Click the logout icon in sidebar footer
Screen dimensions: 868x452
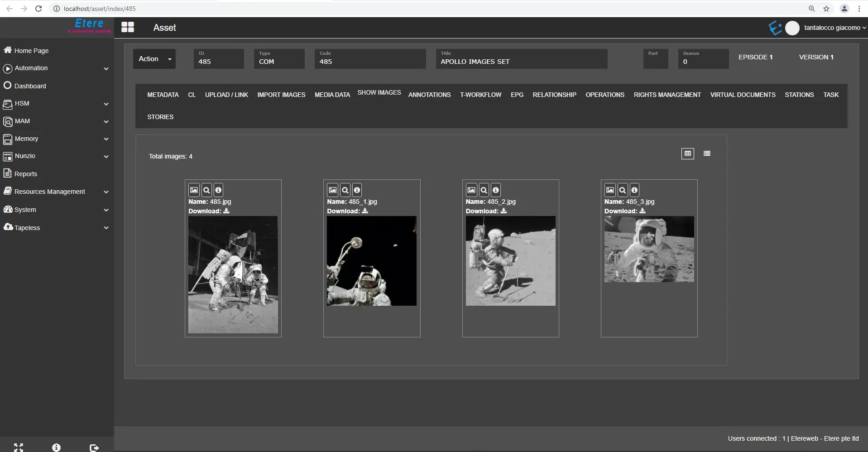[94, 447]
